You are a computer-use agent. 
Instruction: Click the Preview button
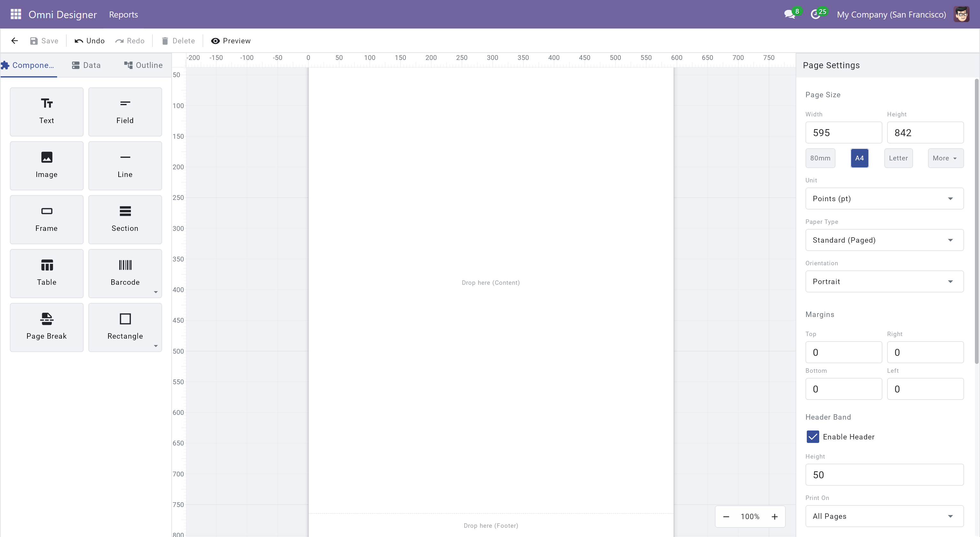pyautogui.click(x=231, y=41)
